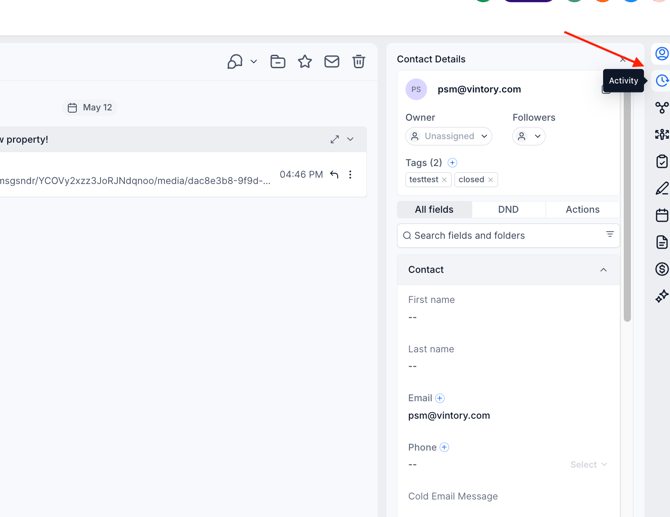Screen dimensions: 670x517
Task: Remove the closed tag
Action: click(x=491, y=179)
